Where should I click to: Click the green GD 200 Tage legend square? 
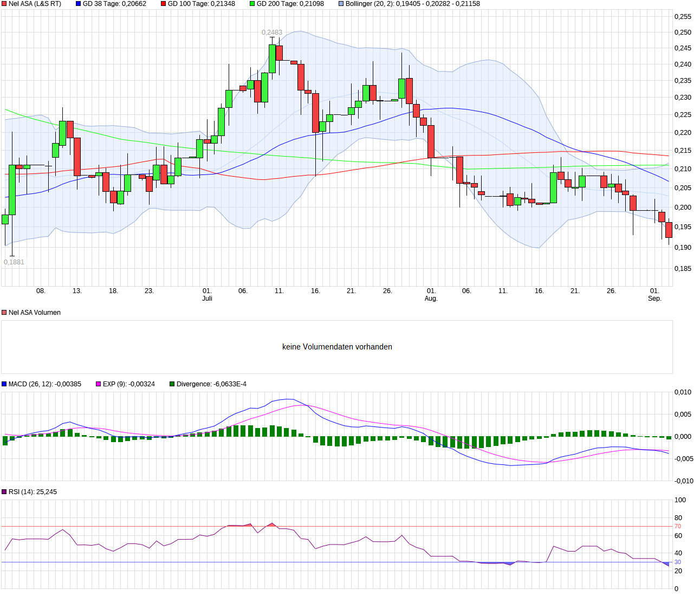pyautogui.click(x=252, y=4)
